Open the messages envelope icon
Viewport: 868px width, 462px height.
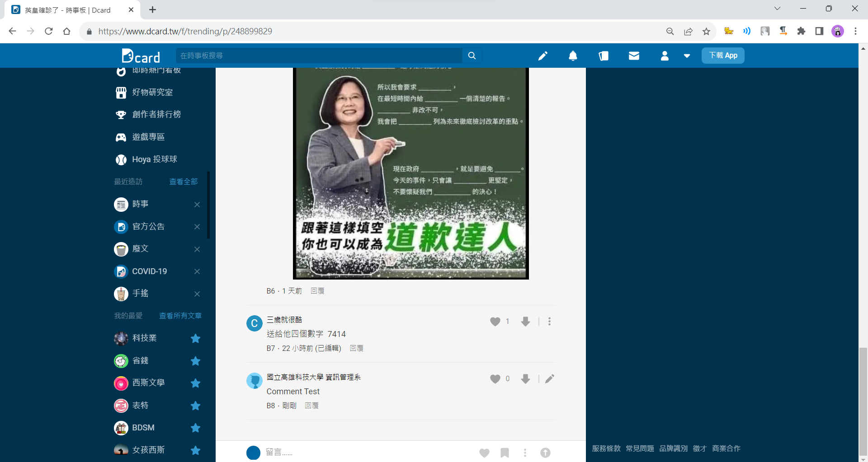pos(634,56)
